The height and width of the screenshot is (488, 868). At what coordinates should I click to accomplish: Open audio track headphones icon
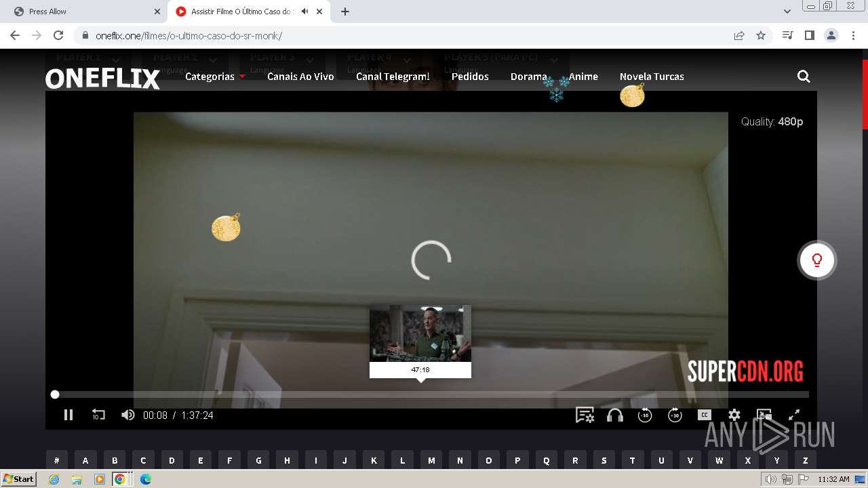(x=615, y=415)
